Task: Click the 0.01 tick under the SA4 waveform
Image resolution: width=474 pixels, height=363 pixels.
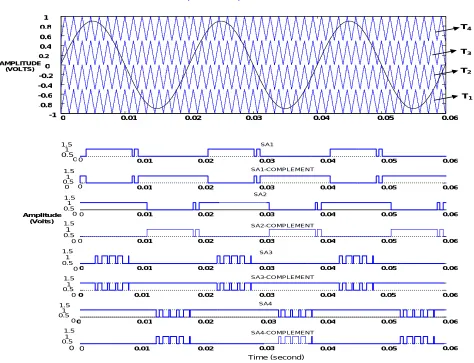Action: [x=145, y=322]
